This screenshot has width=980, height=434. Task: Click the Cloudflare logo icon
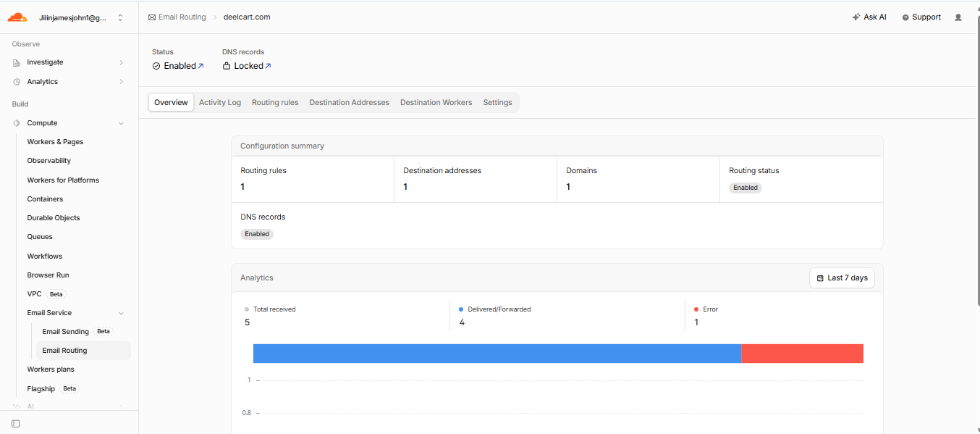tap(17, 17)
